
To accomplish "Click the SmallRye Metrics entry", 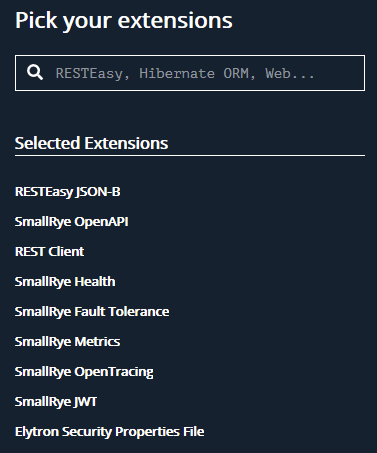I will (x=67, y=342).
